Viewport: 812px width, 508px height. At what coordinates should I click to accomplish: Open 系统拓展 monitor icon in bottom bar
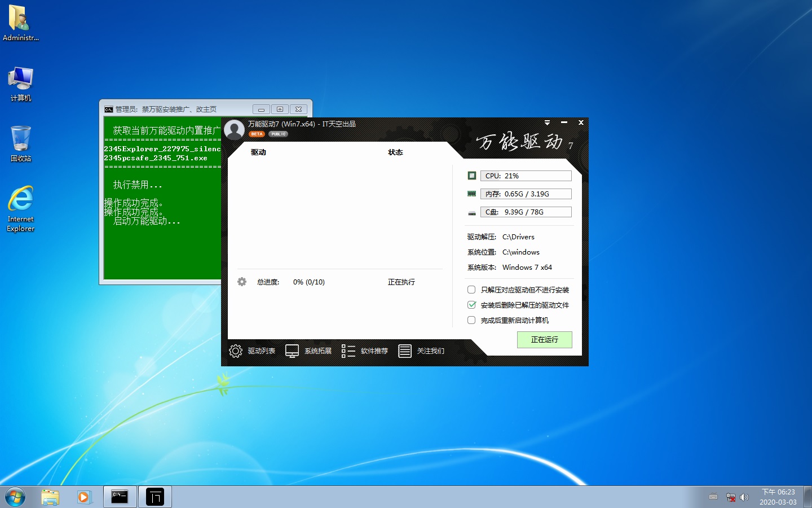[x=292, y=351]
